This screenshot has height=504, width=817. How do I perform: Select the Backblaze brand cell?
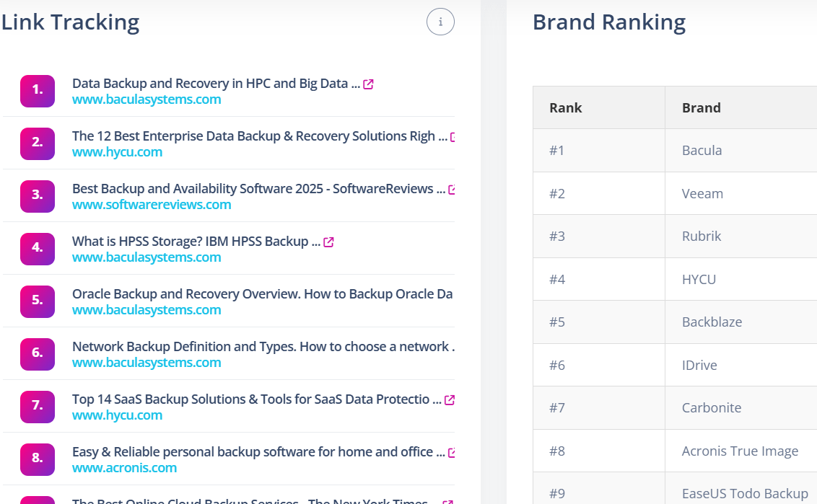[741, 322]
